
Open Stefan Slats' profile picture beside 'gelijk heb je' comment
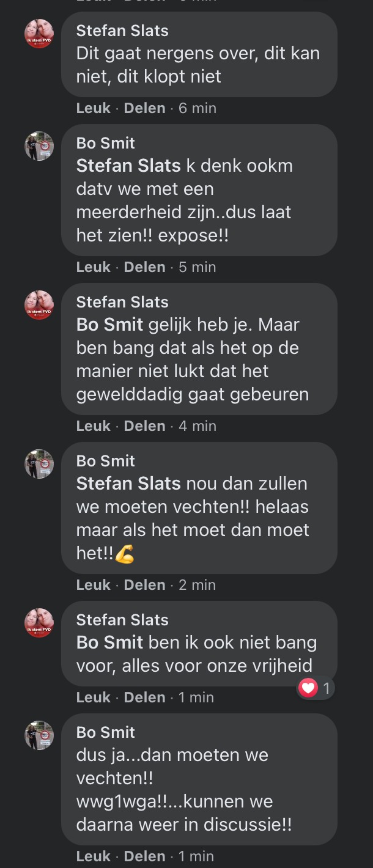pyautogui.click(x=39, y=305)
